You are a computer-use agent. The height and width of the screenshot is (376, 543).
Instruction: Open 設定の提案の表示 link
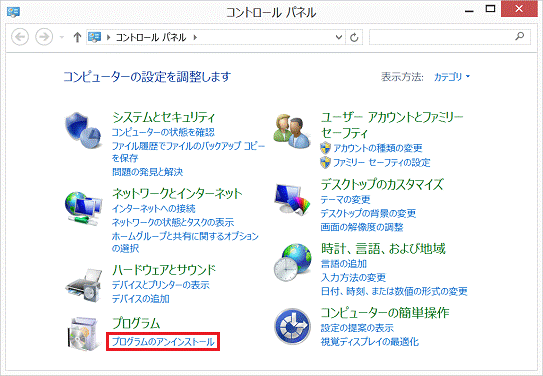click(357, 328)
